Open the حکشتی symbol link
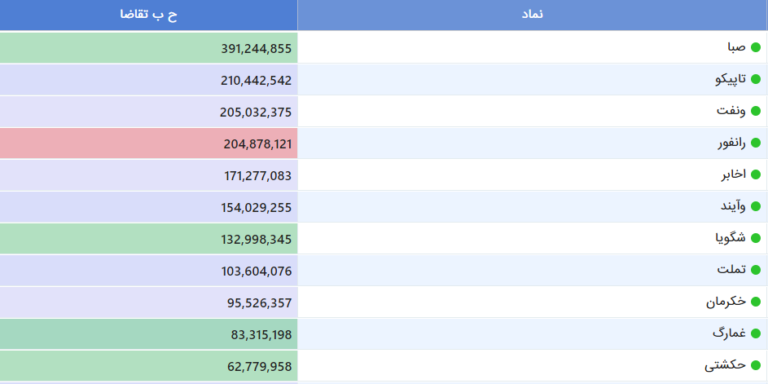 (725, 365)
